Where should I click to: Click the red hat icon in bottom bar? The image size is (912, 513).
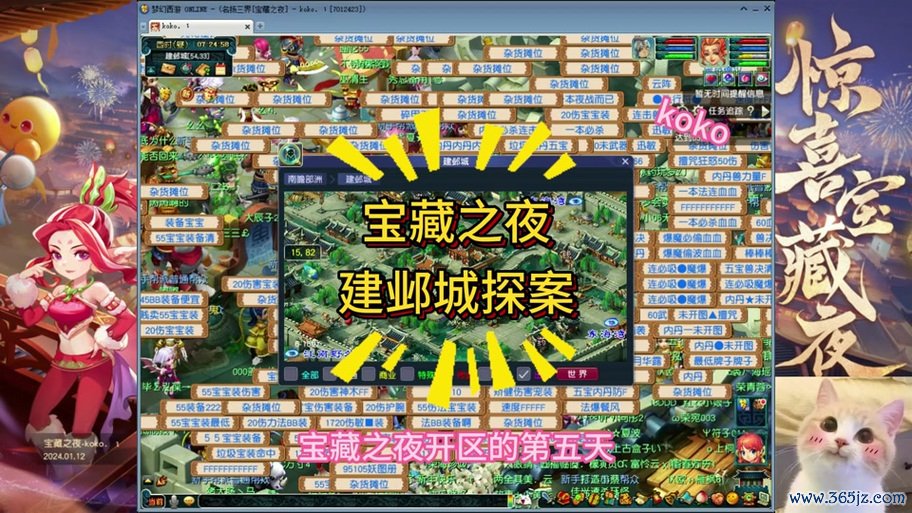pyautogui.click(x=564, y=498)
